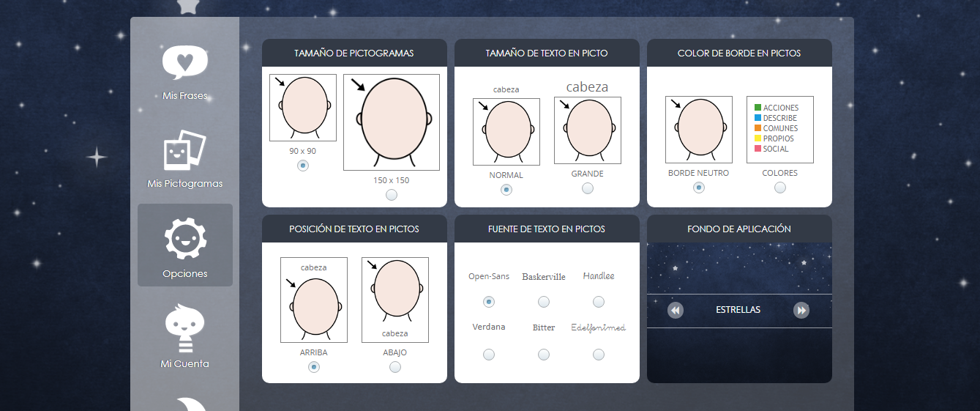
Task: Pick the Baskerville font radio button
Action: coord(544,302)
